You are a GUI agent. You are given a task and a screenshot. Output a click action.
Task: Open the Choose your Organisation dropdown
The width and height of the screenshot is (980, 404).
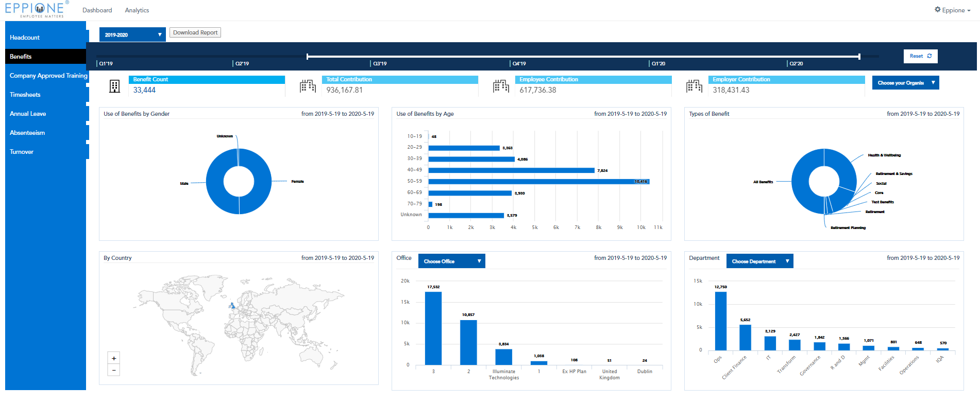(x=905, y=83)
